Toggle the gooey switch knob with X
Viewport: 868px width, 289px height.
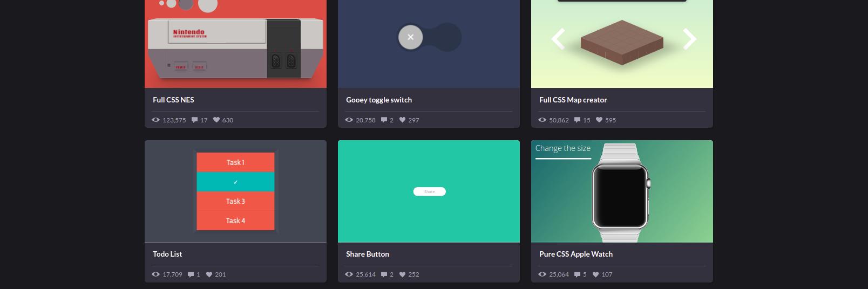coord(410,37)
